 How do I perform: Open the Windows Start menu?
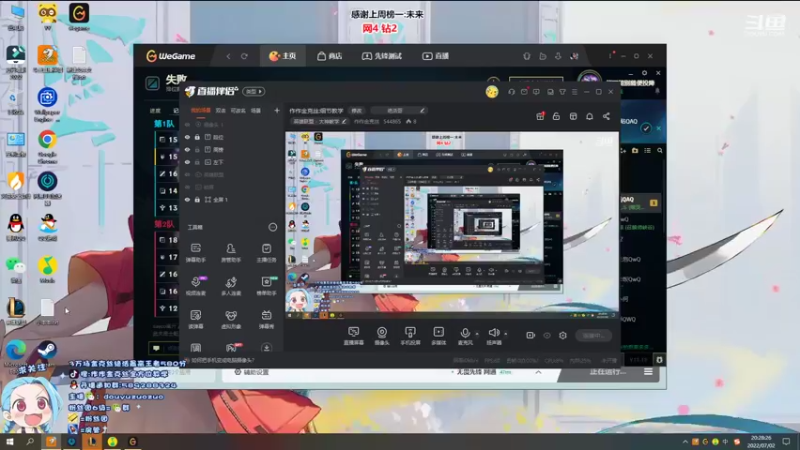coord(9,442)
